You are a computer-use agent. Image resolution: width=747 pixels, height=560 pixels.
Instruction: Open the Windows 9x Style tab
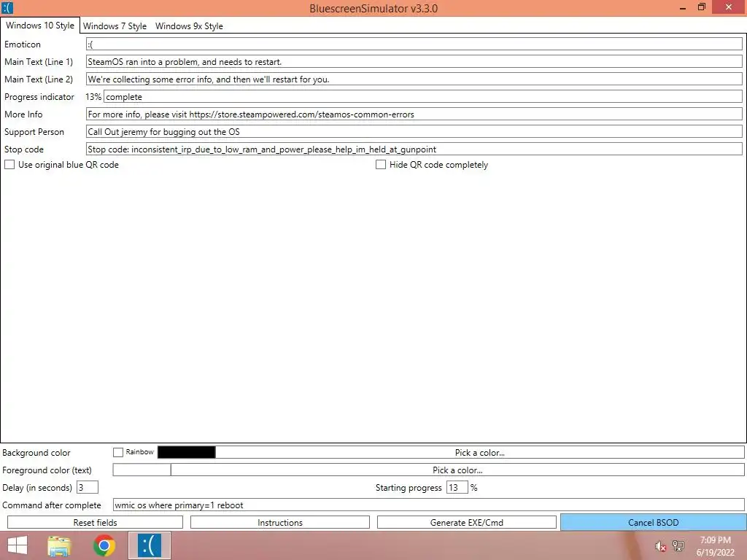click(x=189, y=26)
